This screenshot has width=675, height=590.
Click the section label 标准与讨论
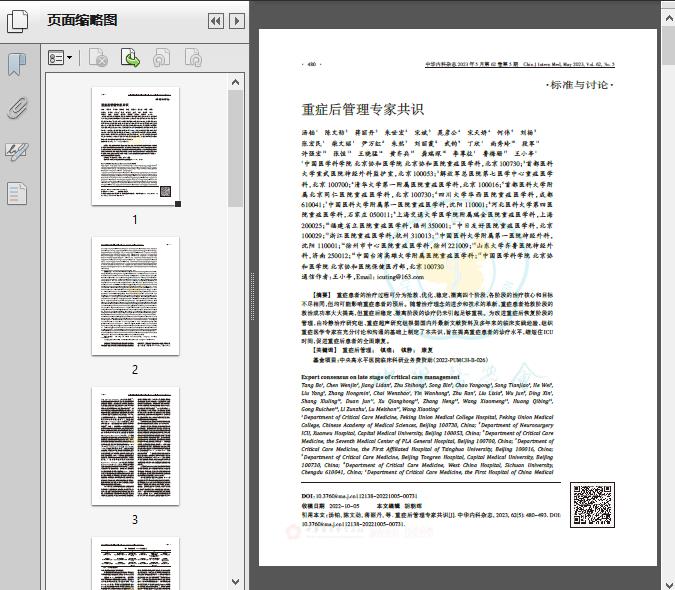tap(579, 85)
